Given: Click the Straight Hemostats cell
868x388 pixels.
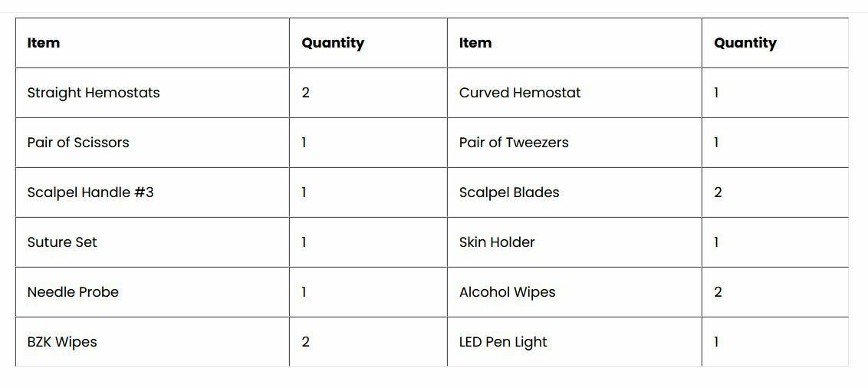Looking at the screenshot, I should pos(153,93).
